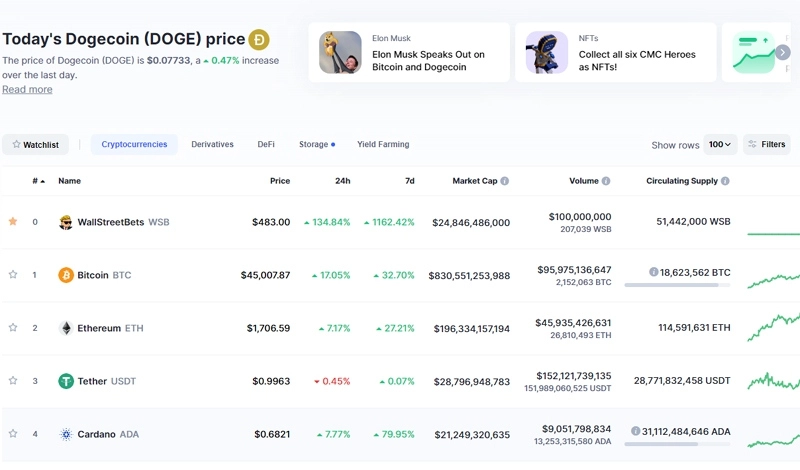This screenshot has width=800, height=470.
Task: Switch to the Yield Farming tab
Action: [x=383, y=145]
